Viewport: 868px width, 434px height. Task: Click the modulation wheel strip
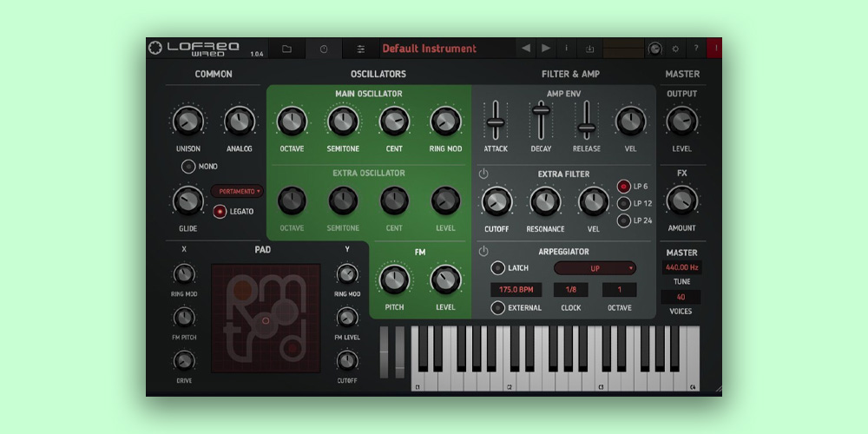[399, 352]
